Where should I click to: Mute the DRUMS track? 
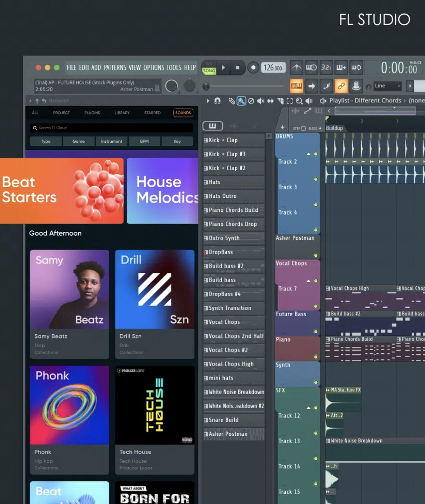[x=316, y=154]
